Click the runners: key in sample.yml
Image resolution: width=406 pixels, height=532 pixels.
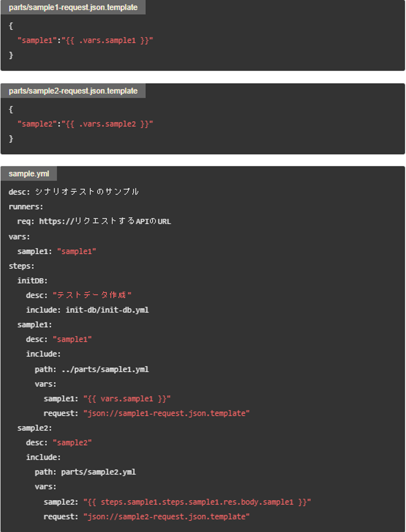(x=26, y=207)
